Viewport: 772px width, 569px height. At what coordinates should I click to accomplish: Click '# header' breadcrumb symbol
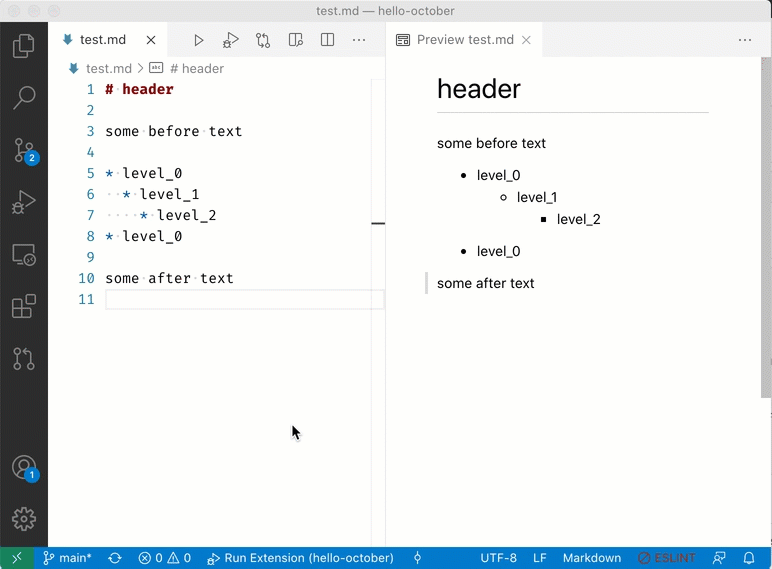point(196,68)
